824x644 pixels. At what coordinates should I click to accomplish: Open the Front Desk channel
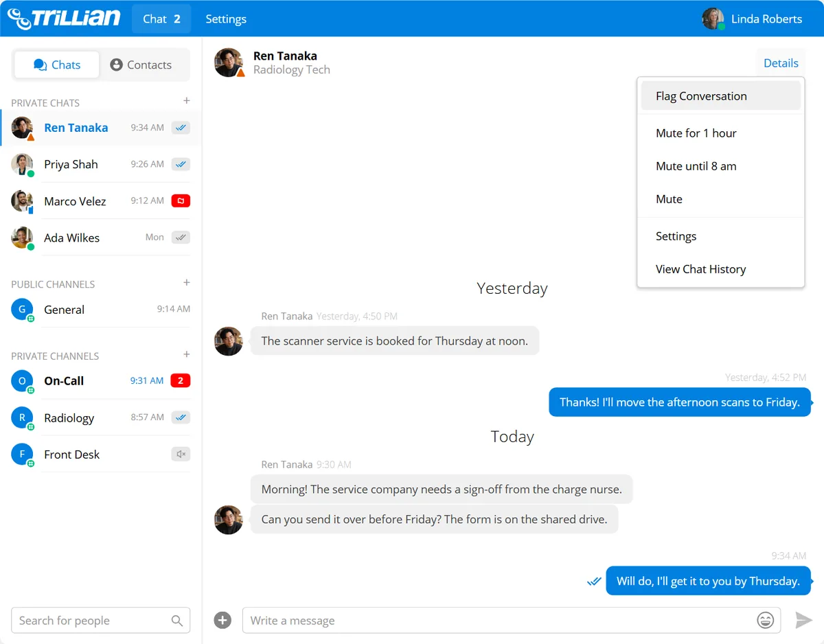click(101, 455)
